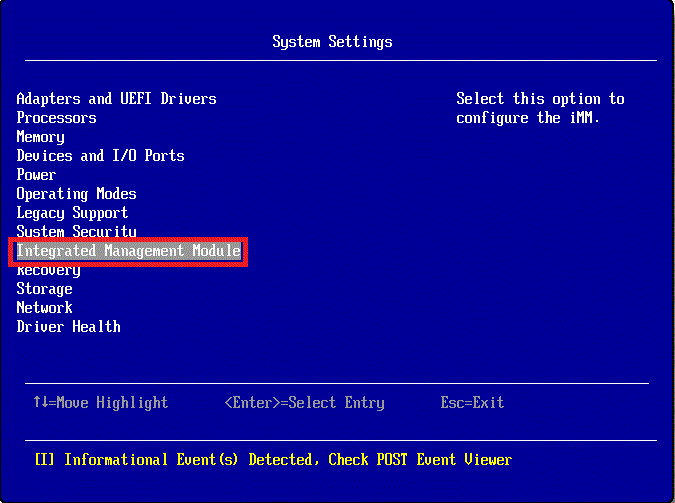Select the Network entry
Screen dimensions: 675x503
point(44,307)
